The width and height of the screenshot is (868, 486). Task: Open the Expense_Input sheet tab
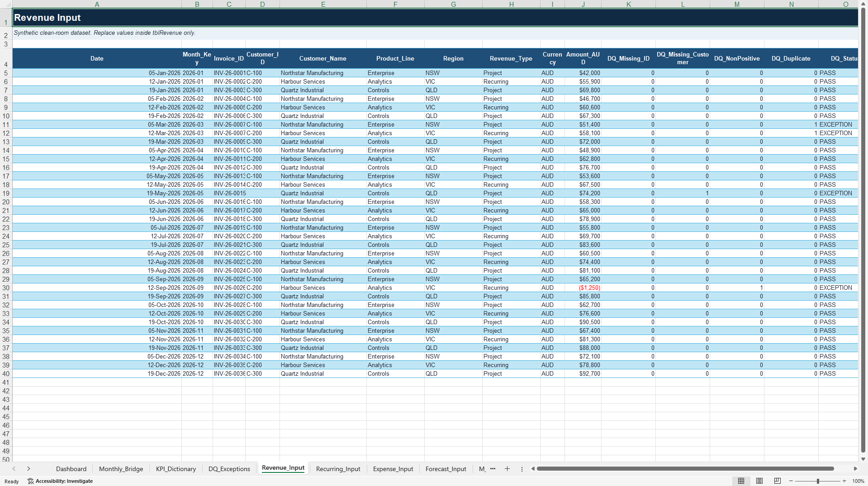click(393, 469)
